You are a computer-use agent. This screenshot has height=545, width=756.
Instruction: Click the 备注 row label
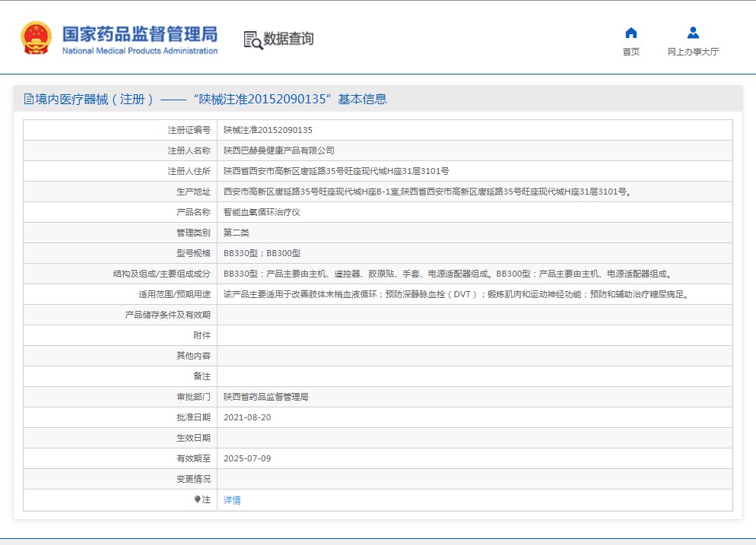pos(202,376)
